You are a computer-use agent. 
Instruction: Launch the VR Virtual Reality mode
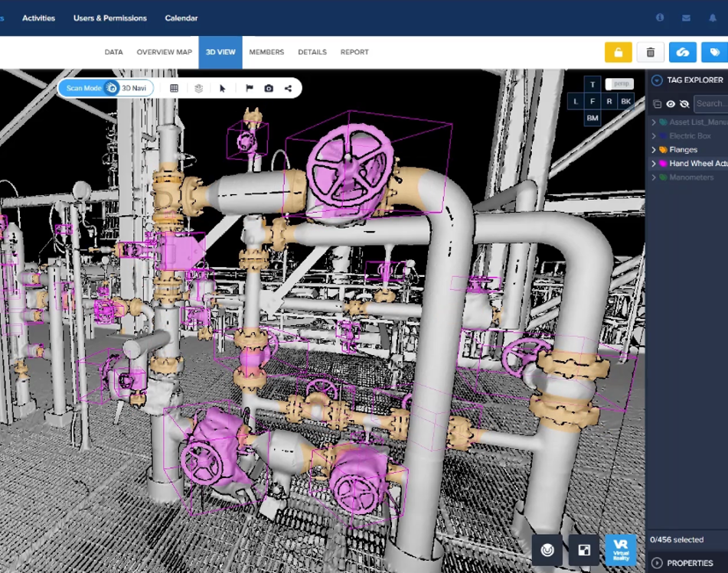point(621,550)
